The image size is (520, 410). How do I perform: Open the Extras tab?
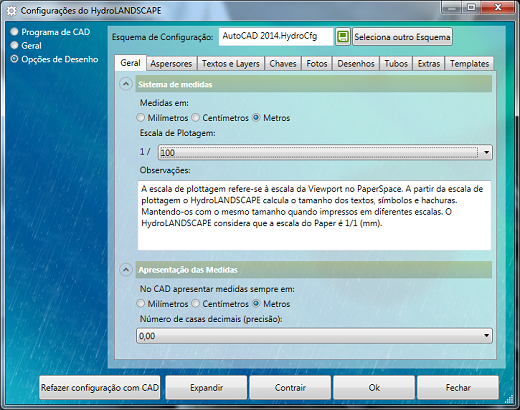coord(429,64)
